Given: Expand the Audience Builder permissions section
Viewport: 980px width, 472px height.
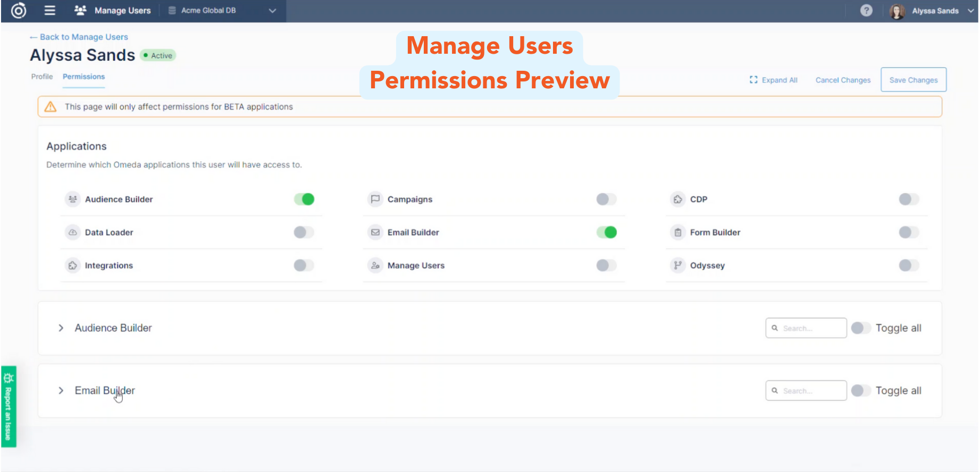Looking at the screenshot, I should [x=61, y=328].
